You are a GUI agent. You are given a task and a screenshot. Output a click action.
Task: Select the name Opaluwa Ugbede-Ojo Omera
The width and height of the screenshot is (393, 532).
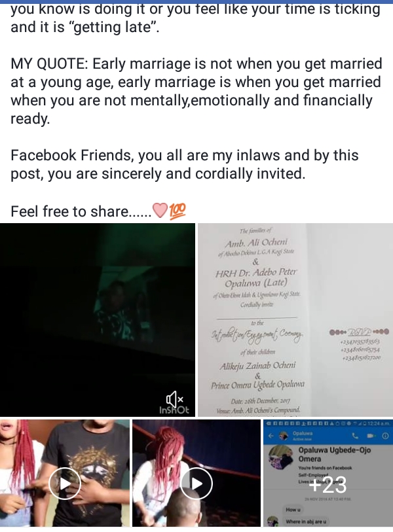coord(335,454)
